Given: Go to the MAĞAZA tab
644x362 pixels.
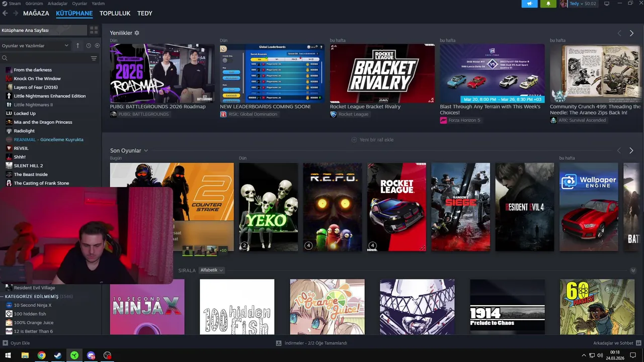Looking at the screenshot, I should (x=36, y=13).
